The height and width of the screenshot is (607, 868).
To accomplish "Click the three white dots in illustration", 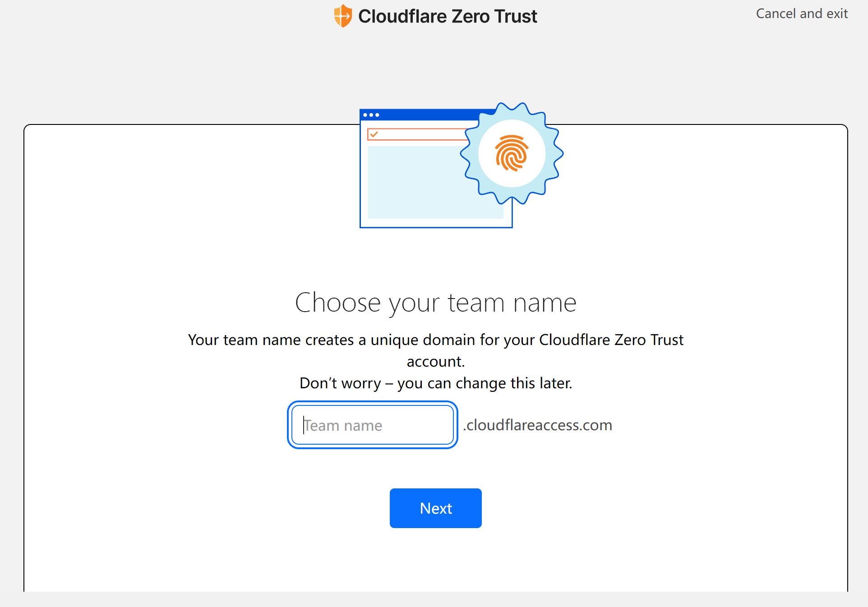I will click(371, 115).
